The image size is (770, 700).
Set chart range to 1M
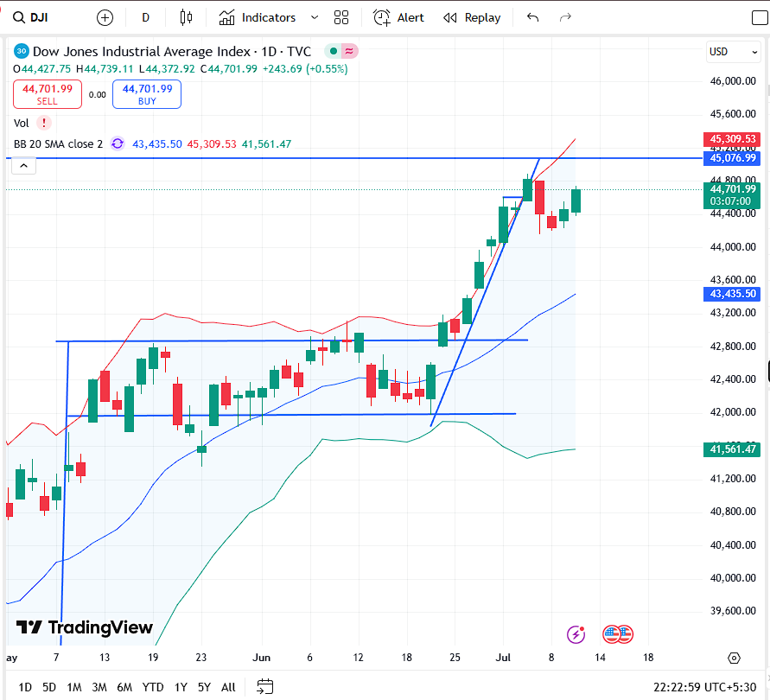click(74, 687)
